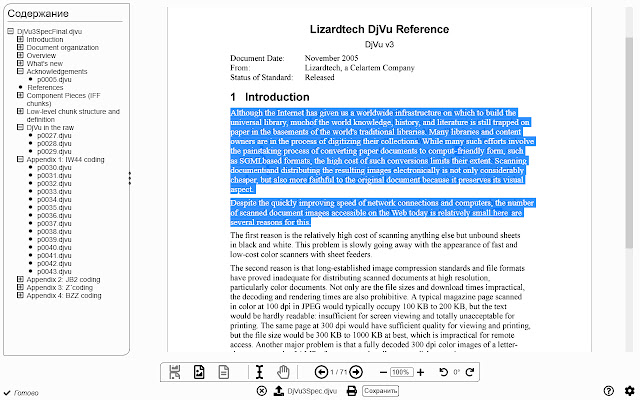
Task: Activate the hand grab tool
Action: (283, 372)
